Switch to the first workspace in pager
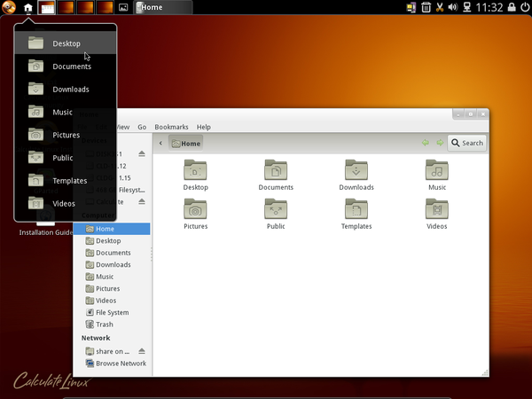532x399 pixels. point(46,7)
